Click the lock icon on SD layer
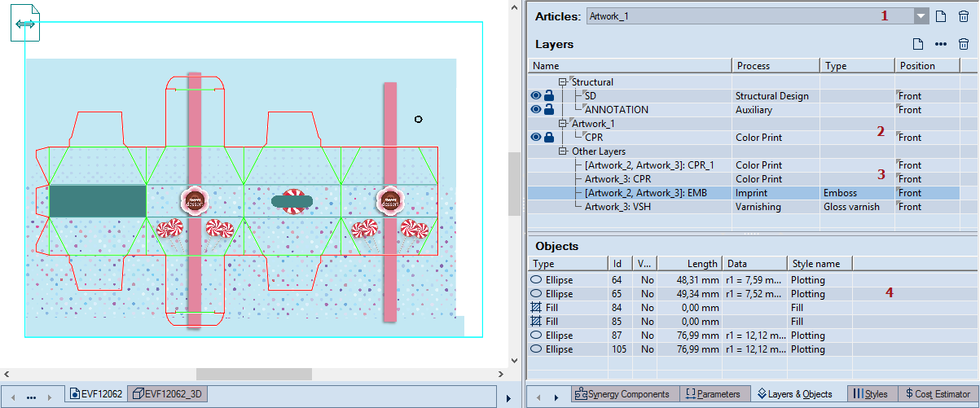This screenshot has width=980, height=408. [549, 96]
